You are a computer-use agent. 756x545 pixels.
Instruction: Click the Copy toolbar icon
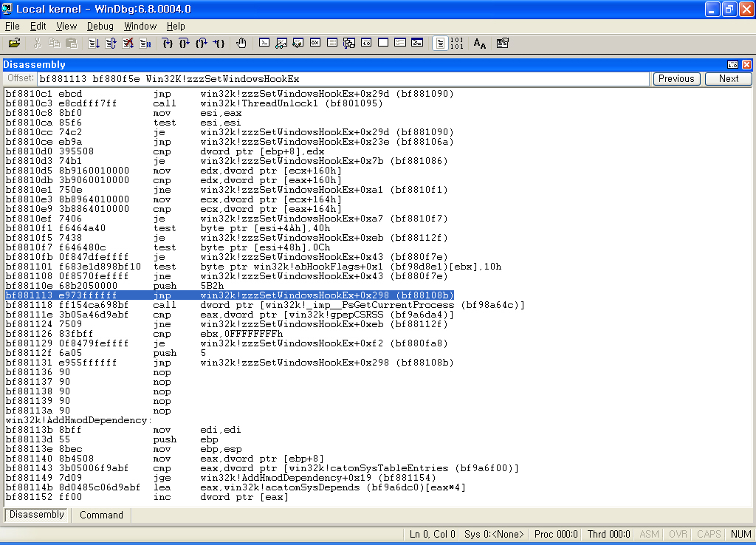[x=55, y=44]
